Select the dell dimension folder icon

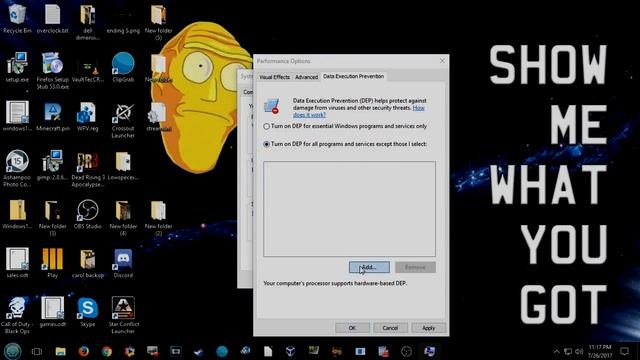pyautogui.click(x=87, y=21)
